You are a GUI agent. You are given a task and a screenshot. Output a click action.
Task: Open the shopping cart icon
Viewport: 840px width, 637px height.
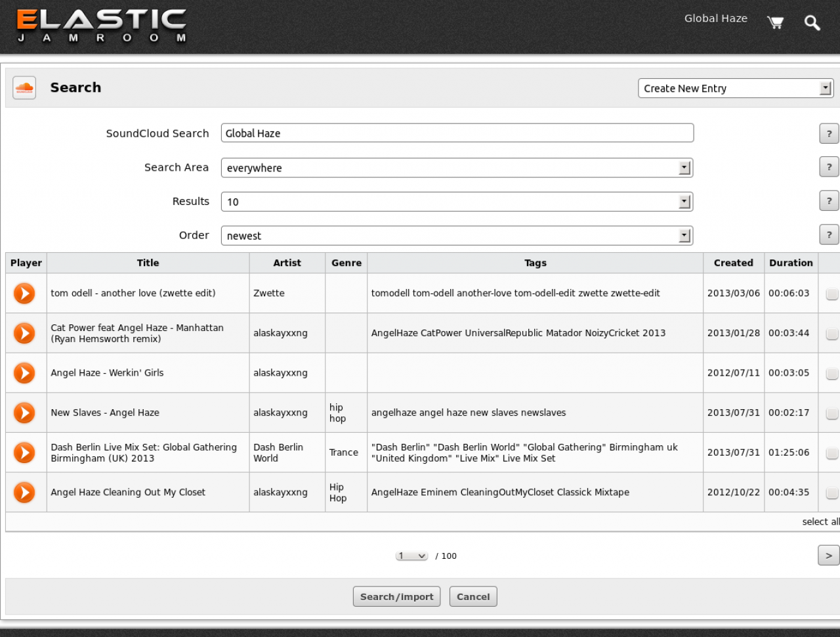click(775, 23)
